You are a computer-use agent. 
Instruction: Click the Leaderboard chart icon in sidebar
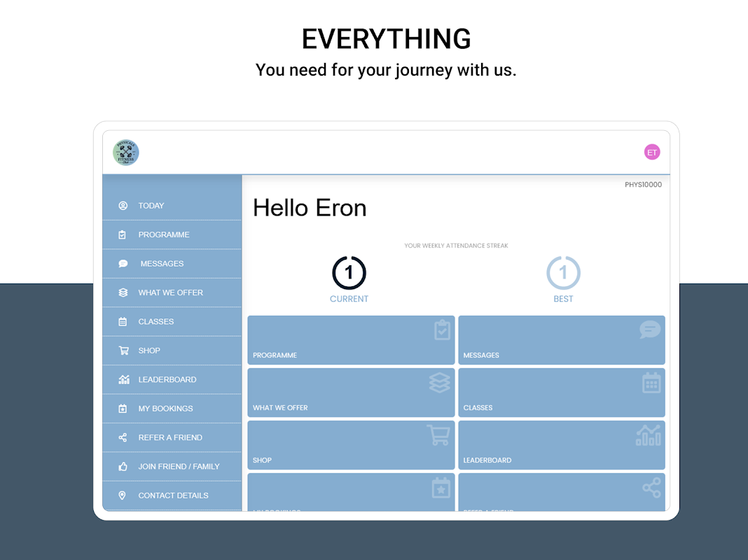point(124,379)
